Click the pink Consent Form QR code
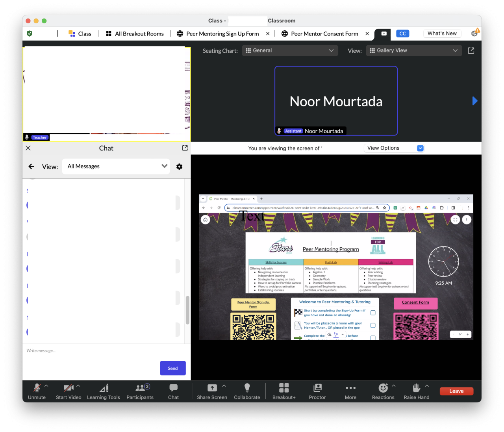 click(x=416, y=326)
